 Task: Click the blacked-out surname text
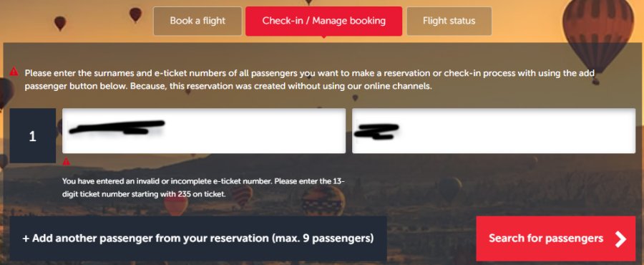117,127
